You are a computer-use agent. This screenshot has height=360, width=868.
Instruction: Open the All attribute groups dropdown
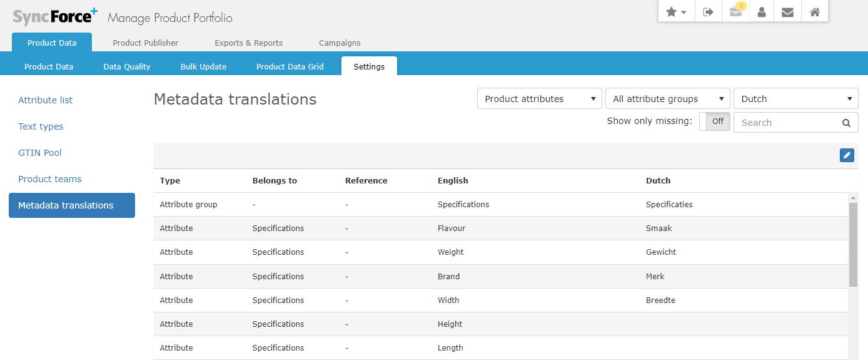click(668, 99)
